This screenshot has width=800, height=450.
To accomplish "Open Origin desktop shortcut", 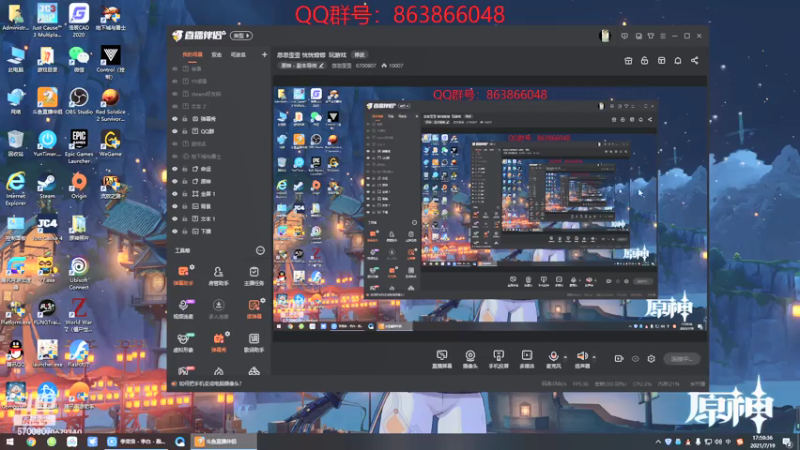I will (x=79, y=186).
